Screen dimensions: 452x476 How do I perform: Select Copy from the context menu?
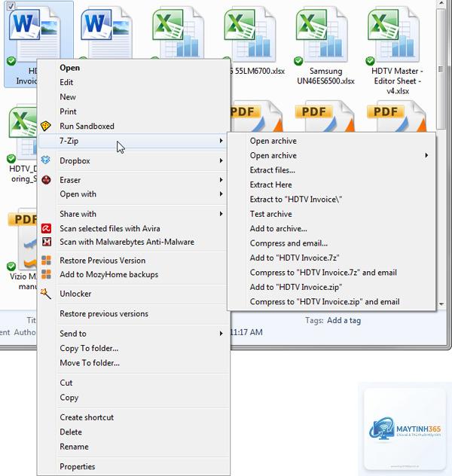coord(133,397)
